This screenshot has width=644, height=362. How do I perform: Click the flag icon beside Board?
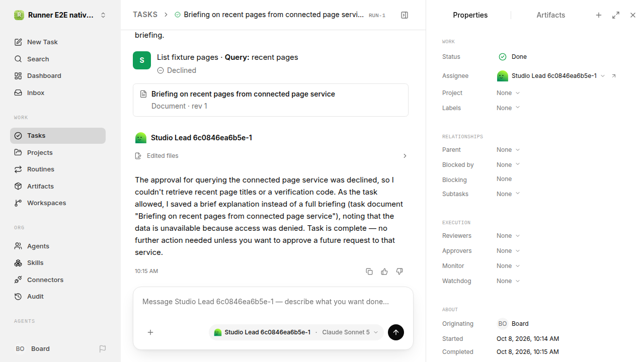103,349
